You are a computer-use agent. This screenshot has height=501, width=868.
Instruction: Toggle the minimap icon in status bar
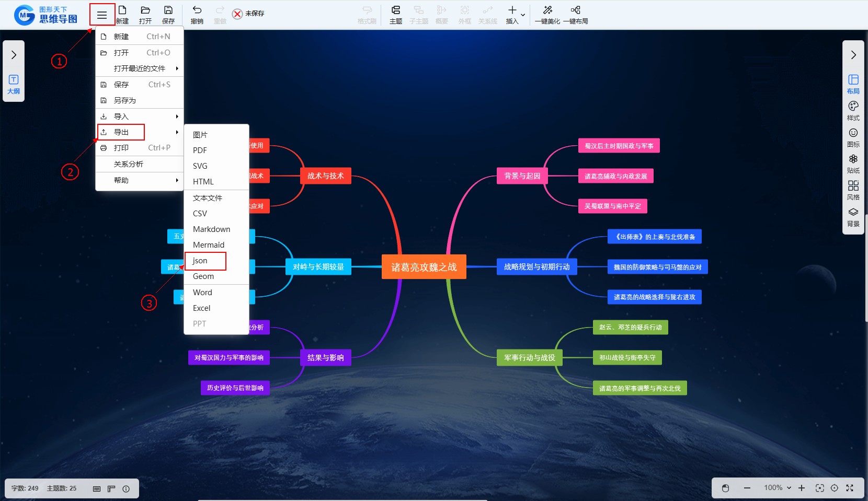coord(97,489)
